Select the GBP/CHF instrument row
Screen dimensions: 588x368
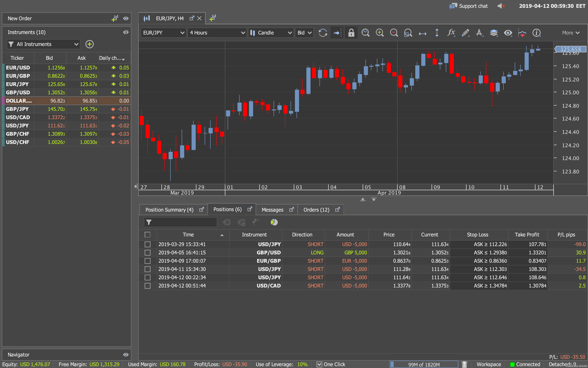coord(66,134)
